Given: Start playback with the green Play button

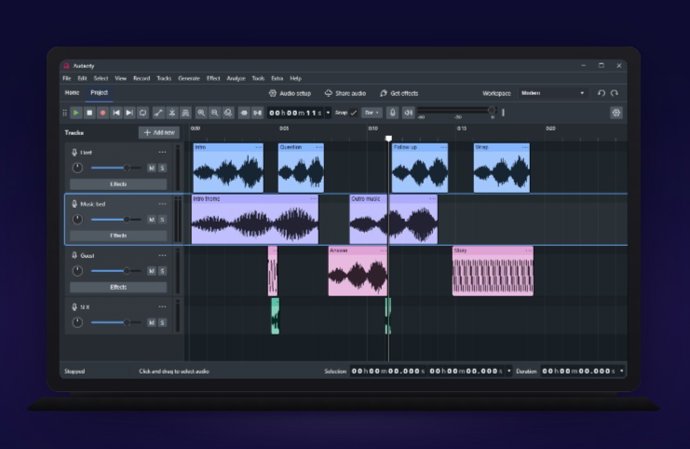Looking at the screenshot, I should (76, 113).
